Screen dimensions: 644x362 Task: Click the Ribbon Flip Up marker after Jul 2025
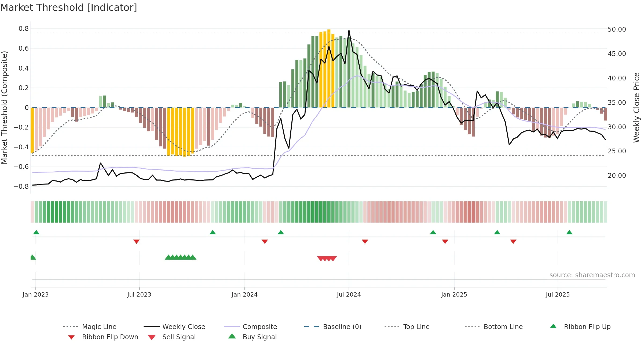(x=569, y=232)
